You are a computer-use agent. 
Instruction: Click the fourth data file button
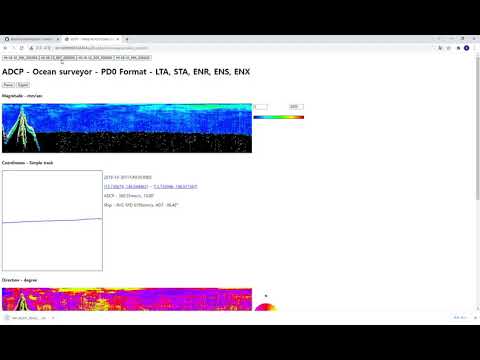(x=133, y=58)
